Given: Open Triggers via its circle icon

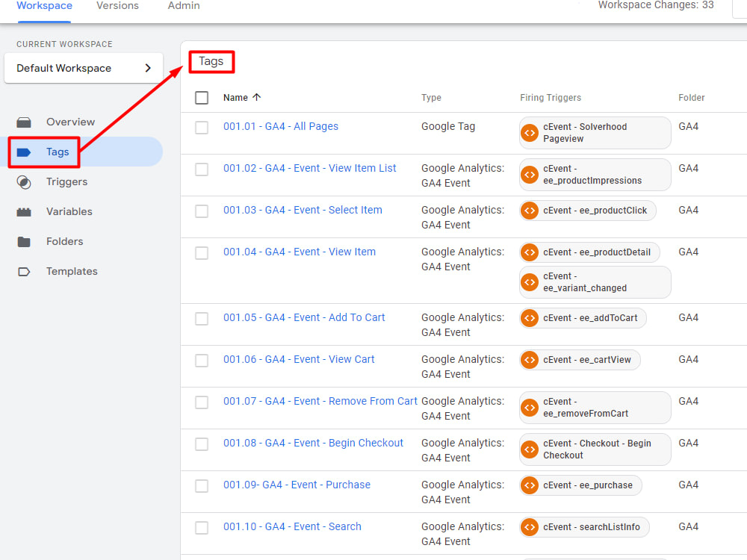Looking at the screenshot, I should coord(24,182).
